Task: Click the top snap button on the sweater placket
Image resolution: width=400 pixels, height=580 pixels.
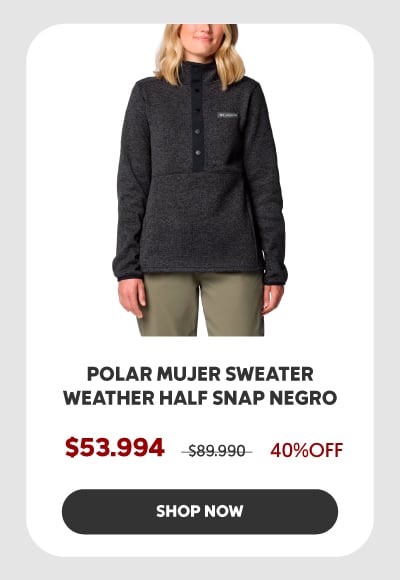Action: pos(198,90)
